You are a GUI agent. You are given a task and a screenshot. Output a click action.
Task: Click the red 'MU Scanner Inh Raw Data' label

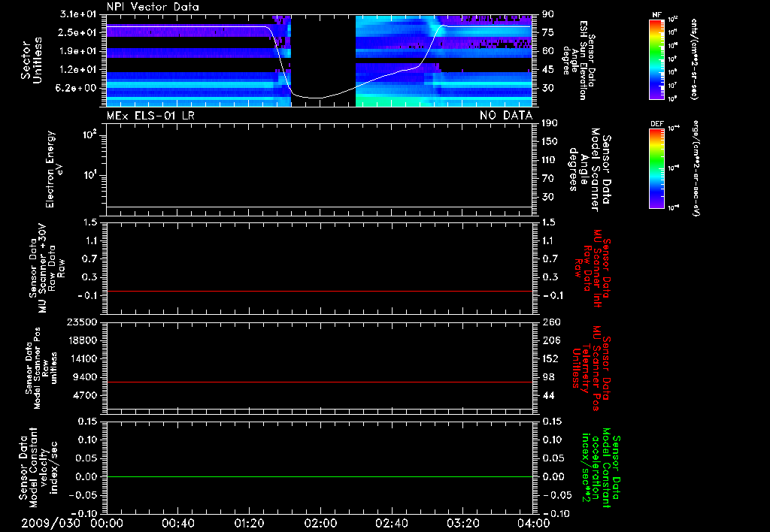tap(593, 268)
